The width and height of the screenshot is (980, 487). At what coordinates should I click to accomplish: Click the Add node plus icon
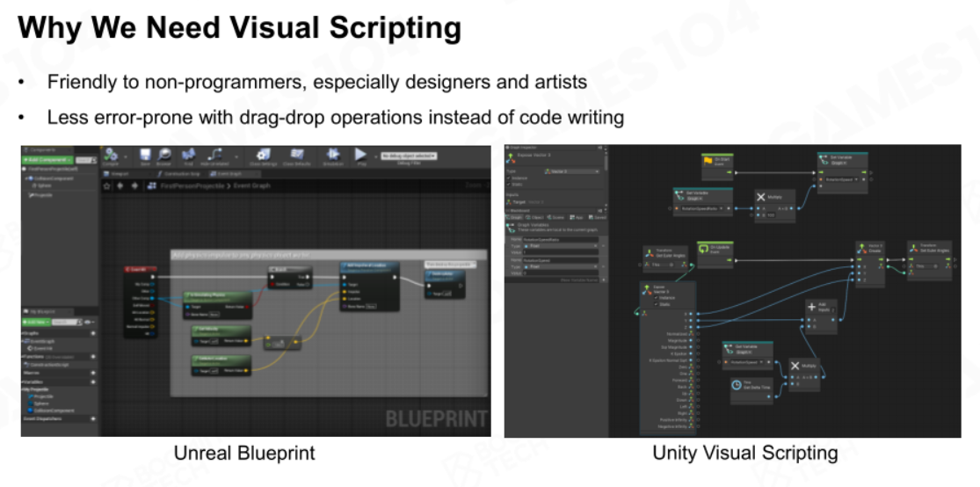(812, 306)
